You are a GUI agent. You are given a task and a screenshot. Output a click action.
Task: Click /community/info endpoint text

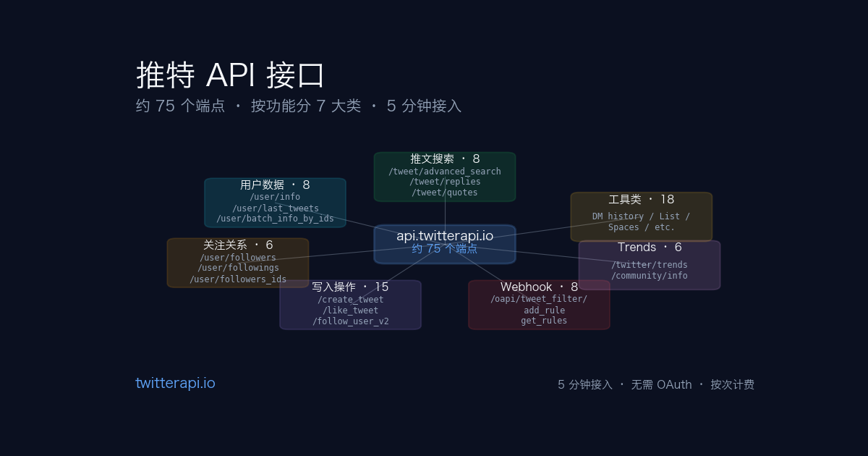pyautogui.click(x=650, y=276)
